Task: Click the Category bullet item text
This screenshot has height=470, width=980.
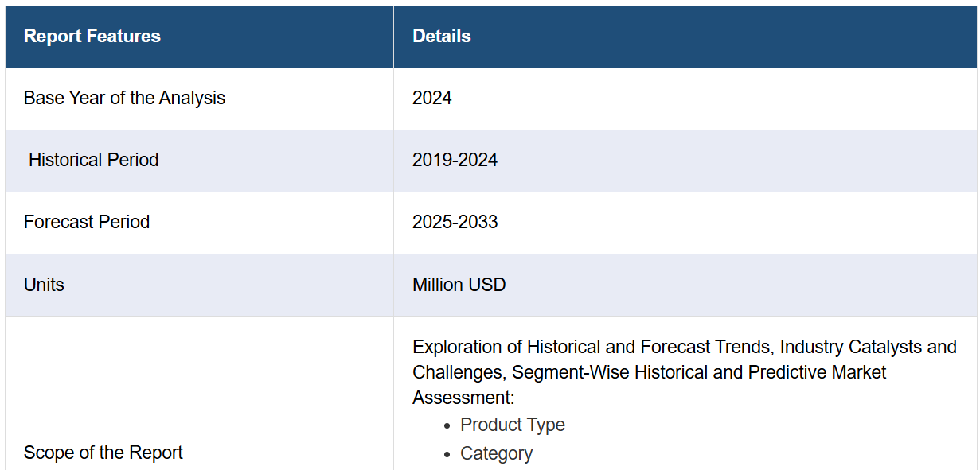Action: click(496, 453)
